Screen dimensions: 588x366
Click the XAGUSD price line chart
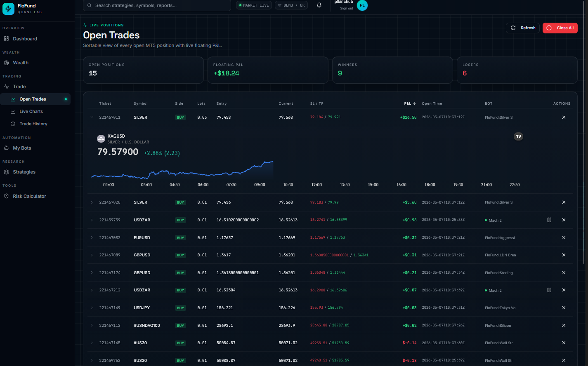point(182,170)
